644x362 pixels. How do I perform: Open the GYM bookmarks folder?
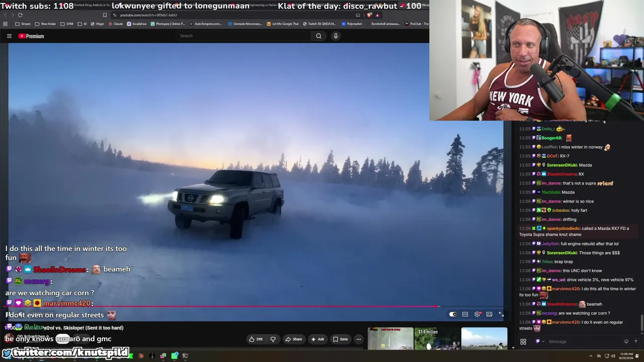[66, 24]
